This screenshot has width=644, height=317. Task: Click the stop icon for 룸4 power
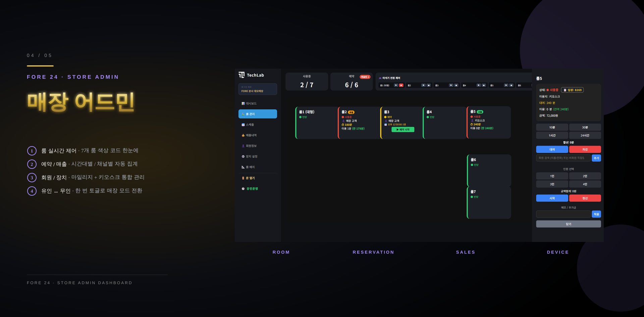point(484,85)
